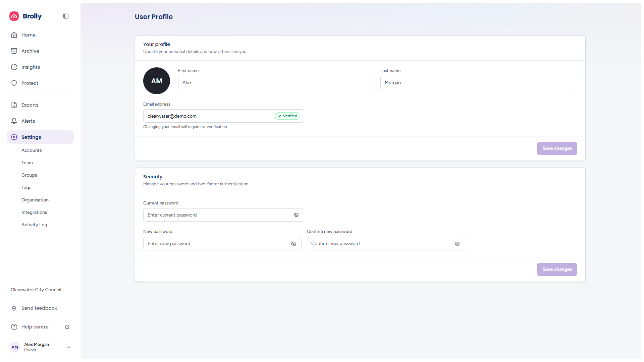
Task: Click the Exports file icon
Action: (x=14, y=105)
